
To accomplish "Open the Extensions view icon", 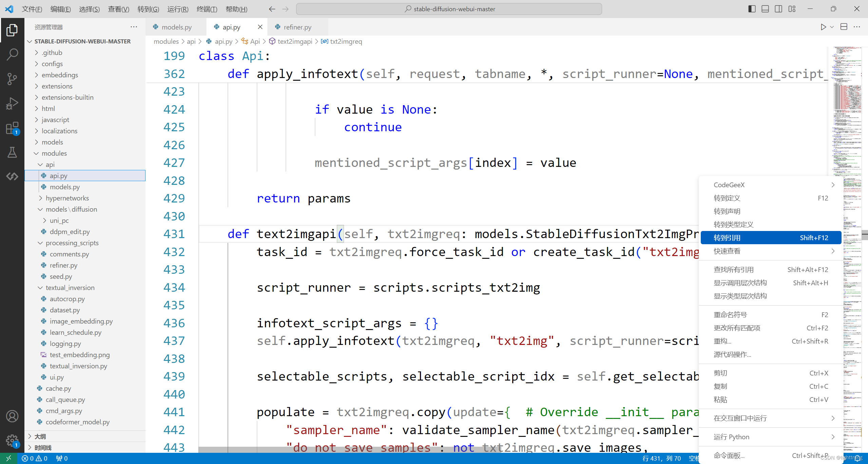I will coord(12,129).
